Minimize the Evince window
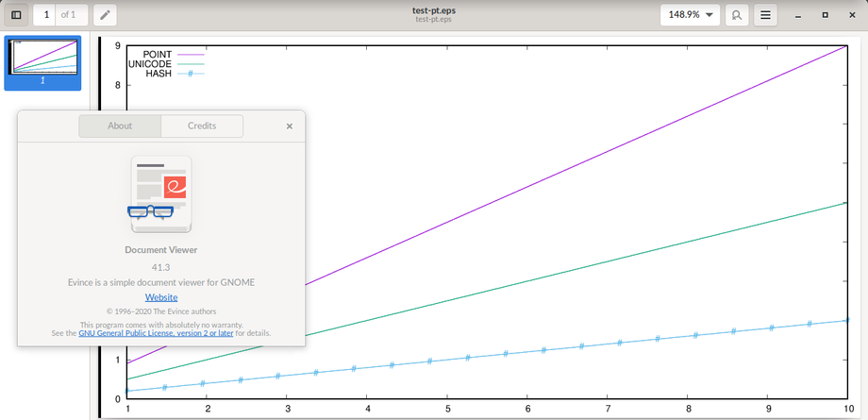This screenshot has height=420, width=868. 798,15
